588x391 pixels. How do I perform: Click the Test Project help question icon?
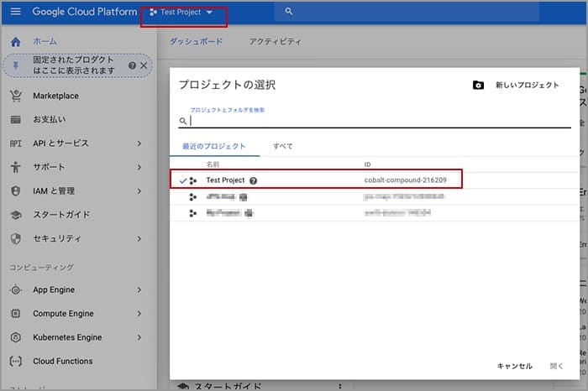tap(254, 181)
